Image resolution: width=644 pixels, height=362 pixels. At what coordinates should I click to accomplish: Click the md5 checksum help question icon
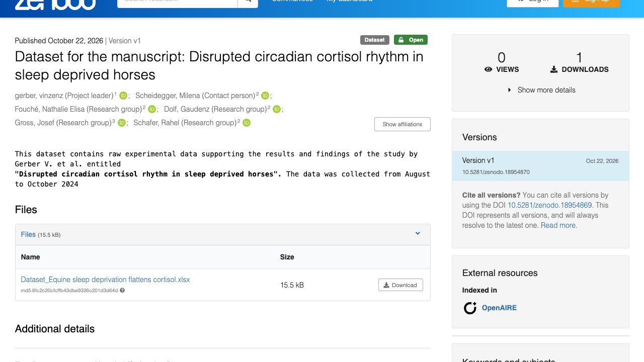click(122, 290)
